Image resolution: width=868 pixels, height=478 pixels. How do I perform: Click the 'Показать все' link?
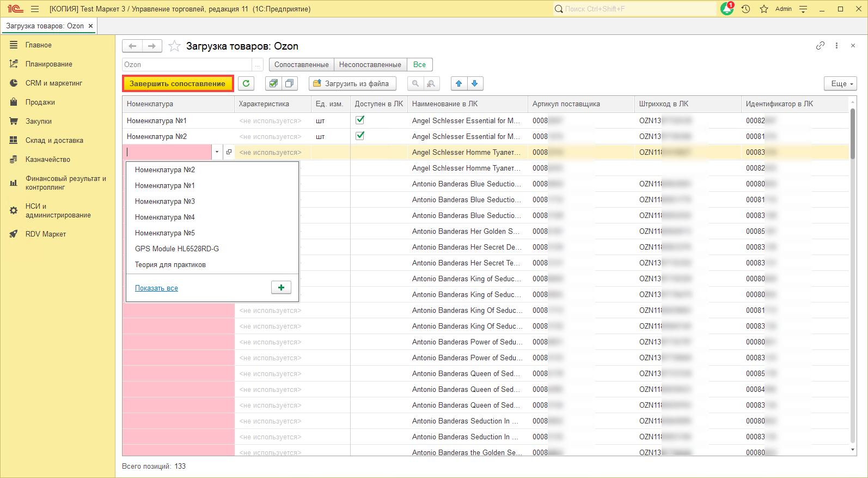click(x=156, y=288)
